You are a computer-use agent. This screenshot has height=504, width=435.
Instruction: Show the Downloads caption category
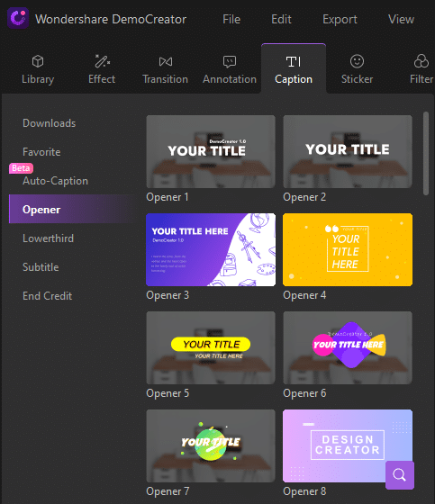50,123
